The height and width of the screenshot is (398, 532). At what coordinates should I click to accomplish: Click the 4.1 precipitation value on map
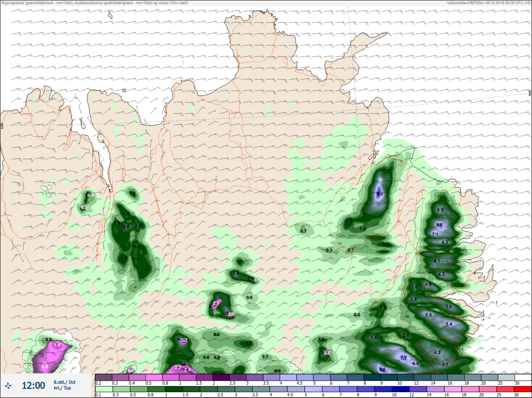click(x=436, y=261)
